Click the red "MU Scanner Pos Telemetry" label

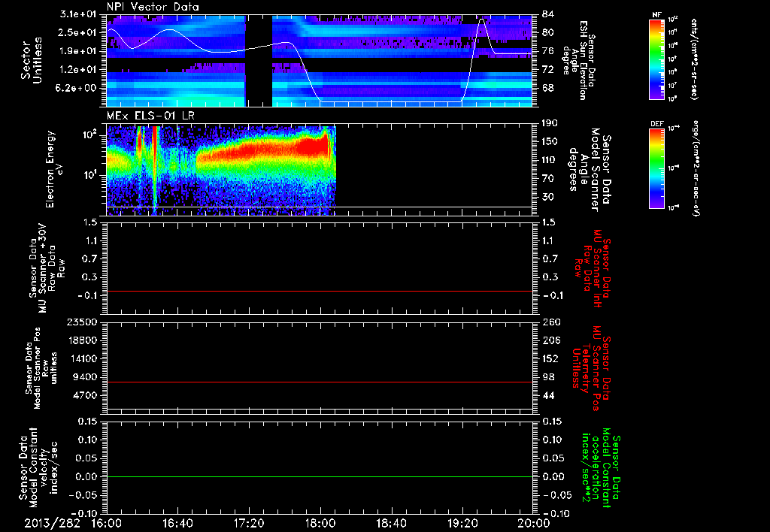[593, 368]
